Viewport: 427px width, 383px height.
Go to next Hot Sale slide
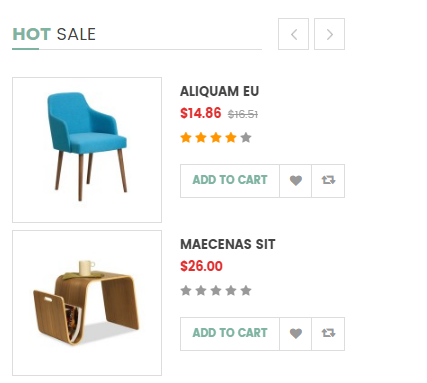[x=329, y=34]
